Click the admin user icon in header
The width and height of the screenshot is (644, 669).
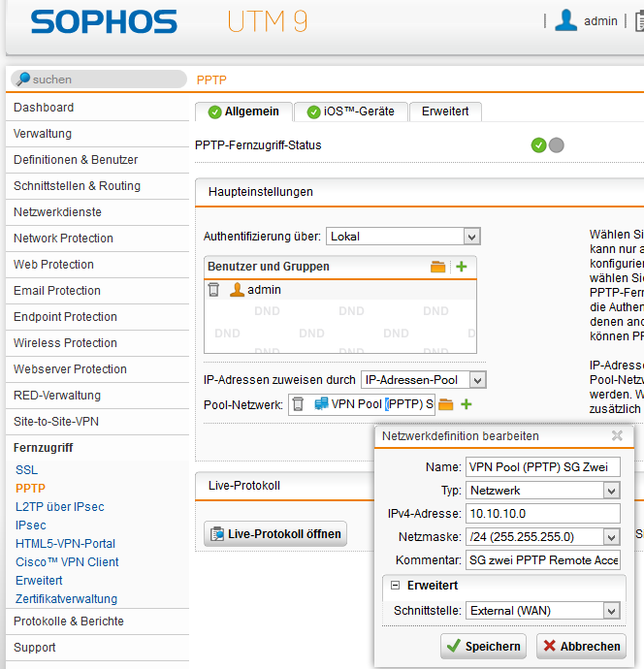click(565, 20)
